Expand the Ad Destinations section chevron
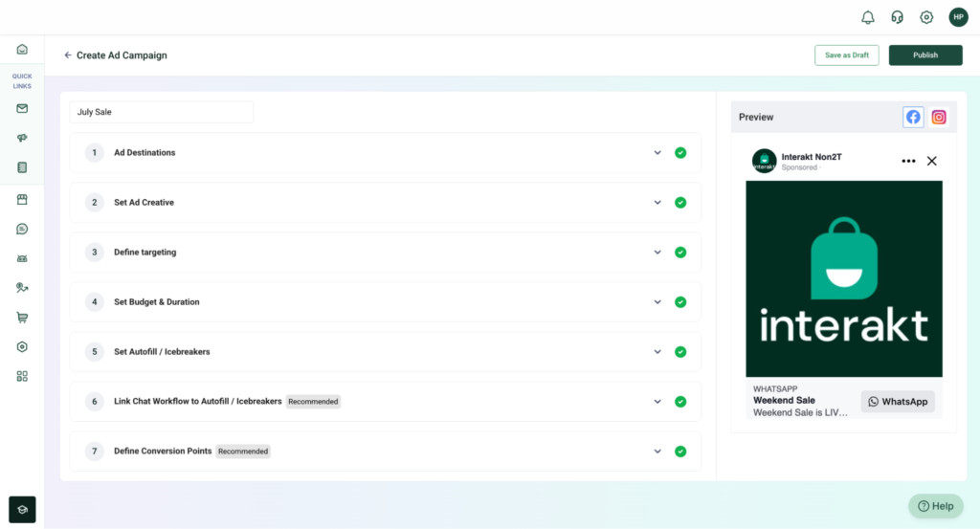980x529 pixels. [x=657, y=152]
